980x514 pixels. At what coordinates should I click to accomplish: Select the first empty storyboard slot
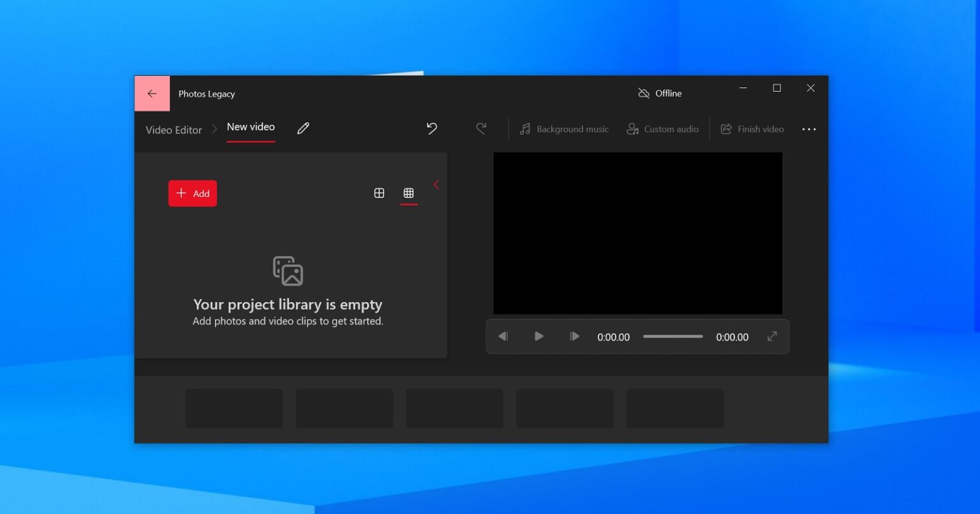coord(234,408)
